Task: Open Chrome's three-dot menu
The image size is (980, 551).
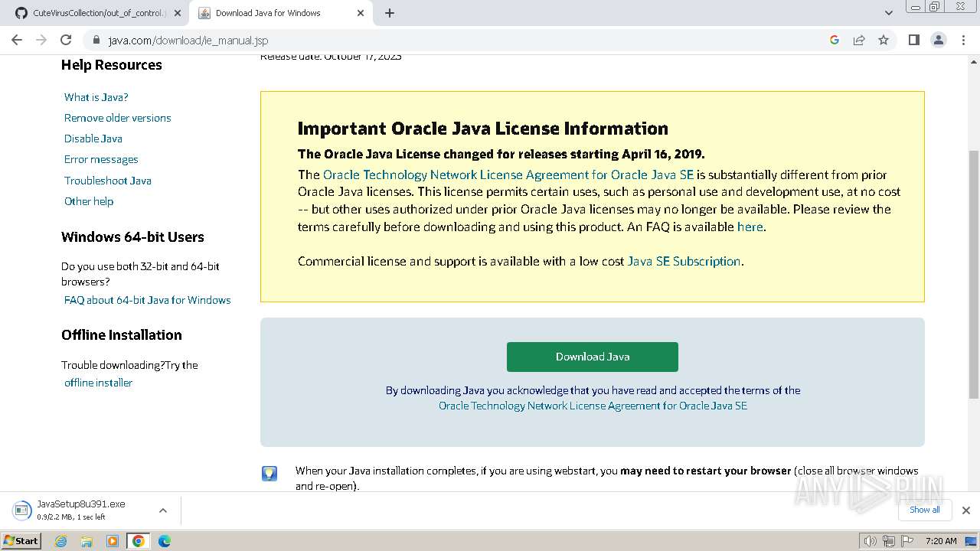Action: [x=963, y=40]
